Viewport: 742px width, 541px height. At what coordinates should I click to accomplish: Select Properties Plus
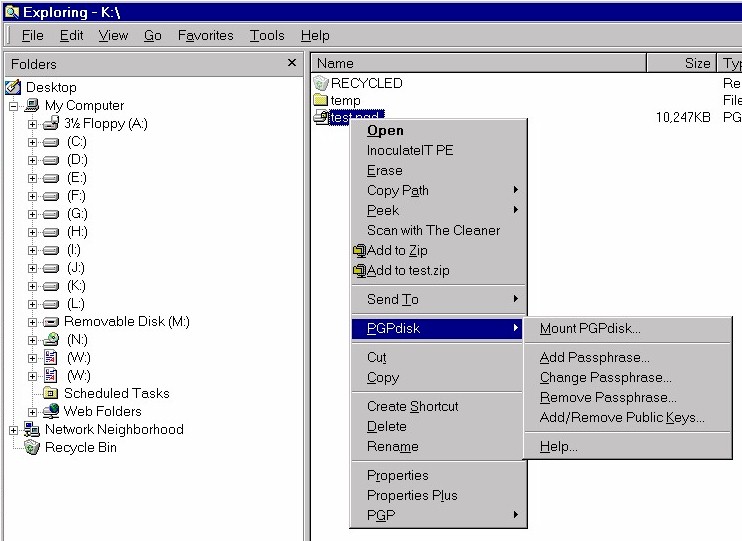[x=439, y=495]
